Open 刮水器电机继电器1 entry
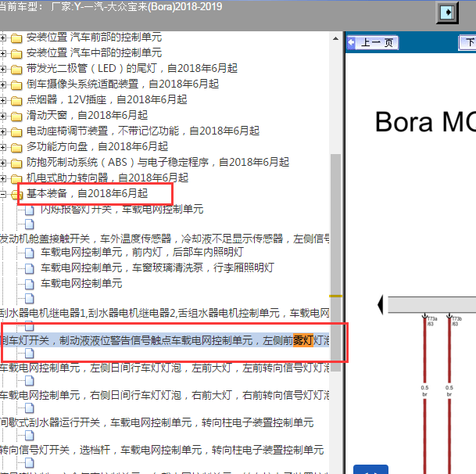The width and height of the screenshot is (476, 474). pos(165,313)
